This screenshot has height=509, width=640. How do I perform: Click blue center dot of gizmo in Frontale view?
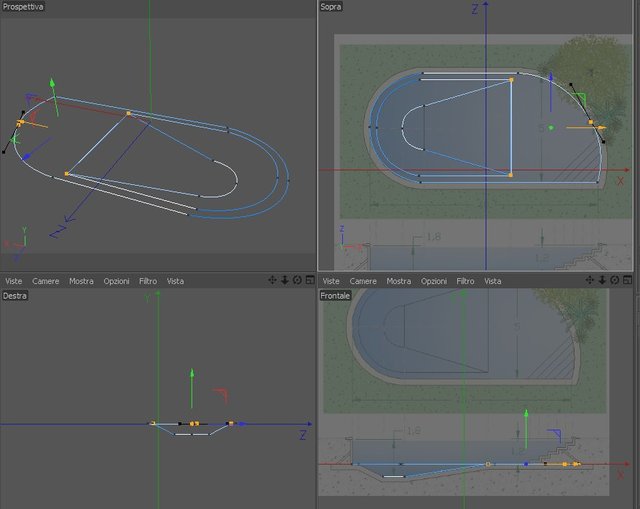[x=526, y=464]
